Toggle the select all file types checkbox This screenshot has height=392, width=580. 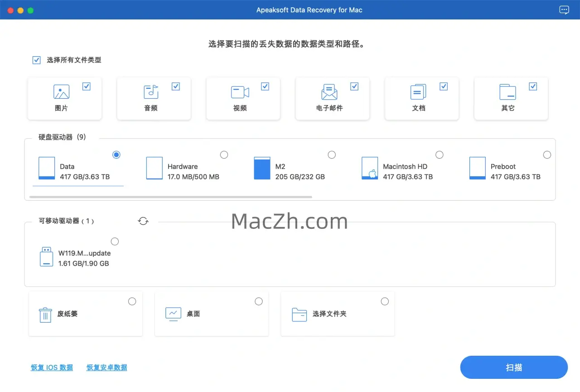(37, 60)
